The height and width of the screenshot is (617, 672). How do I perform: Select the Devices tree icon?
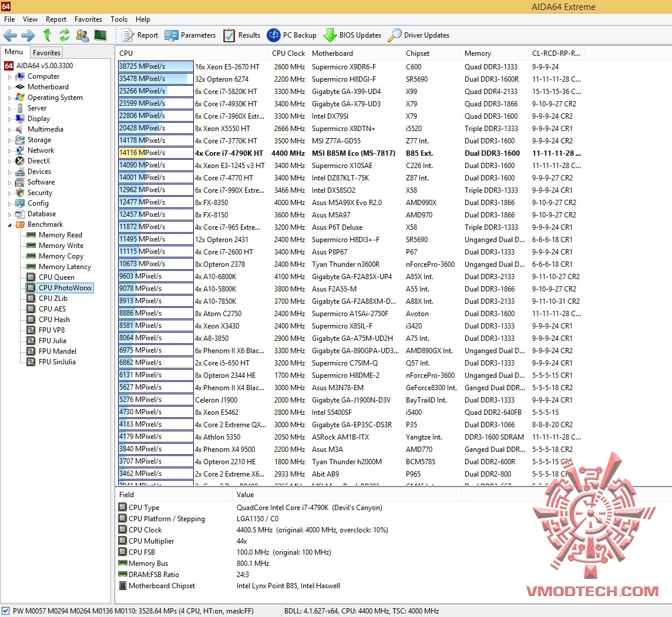(20, 172)
